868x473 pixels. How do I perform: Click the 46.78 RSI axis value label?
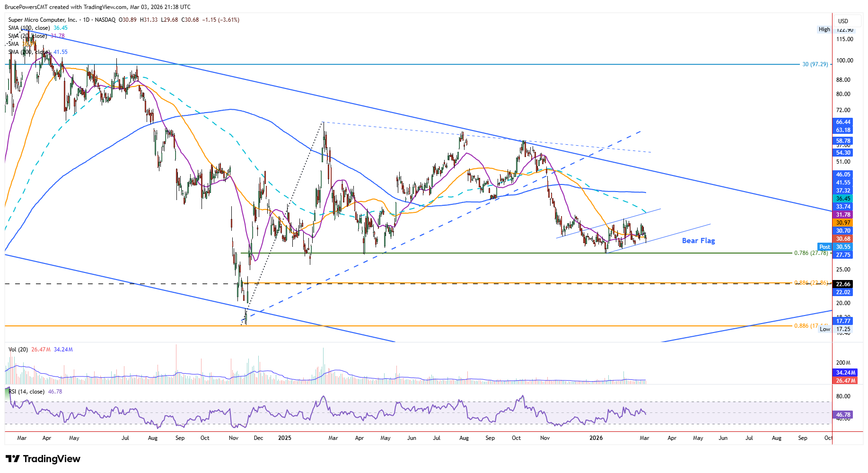(x=843, y=415)
